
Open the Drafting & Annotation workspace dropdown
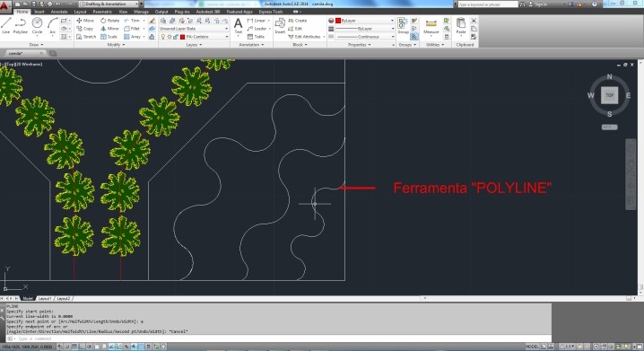(x=110, y=4)
